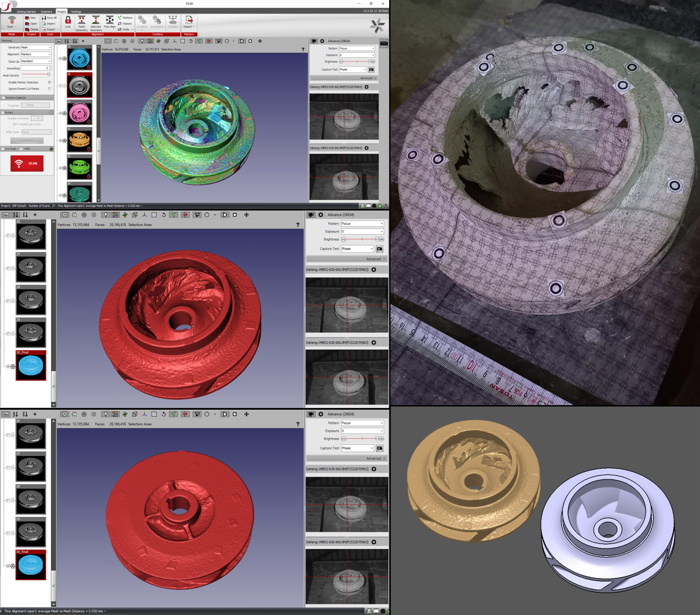Open the Alignment dropdown set to Markers
Viewport: 700px width, 615px height.
click(x=36, y=54)
